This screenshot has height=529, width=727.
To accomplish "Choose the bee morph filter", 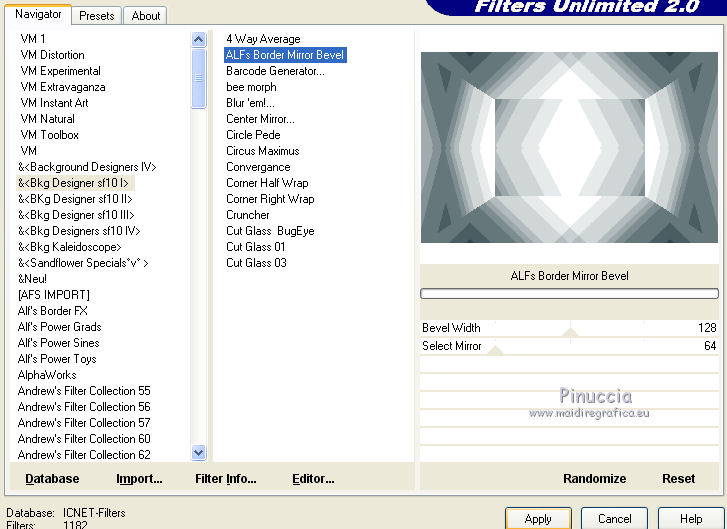I will tap(251, 87).
